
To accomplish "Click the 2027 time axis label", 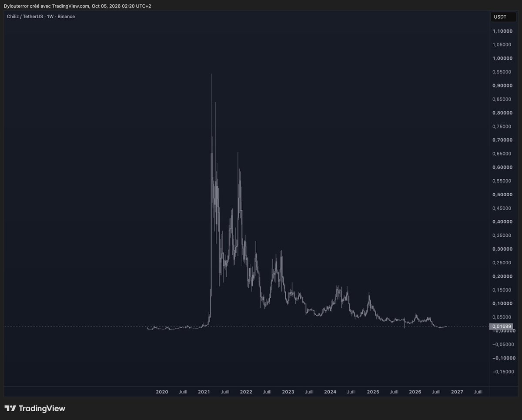I will pos(457,392).
